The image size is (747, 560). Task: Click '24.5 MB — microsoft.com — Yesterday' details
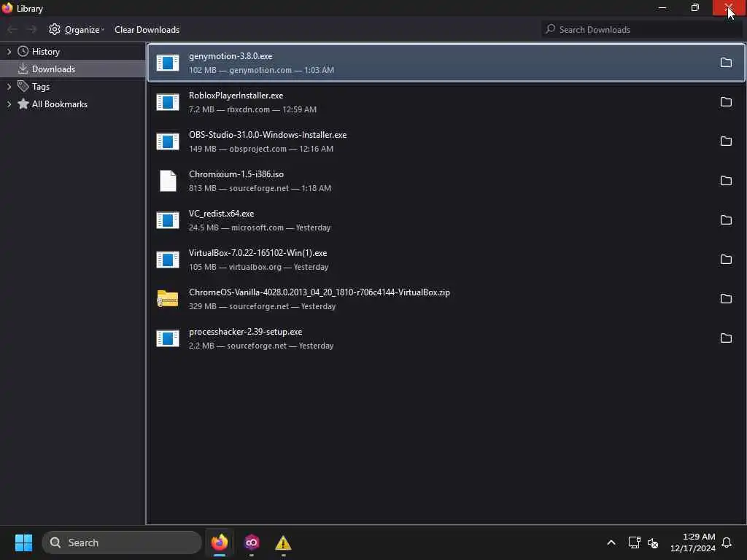click(260, 227)
